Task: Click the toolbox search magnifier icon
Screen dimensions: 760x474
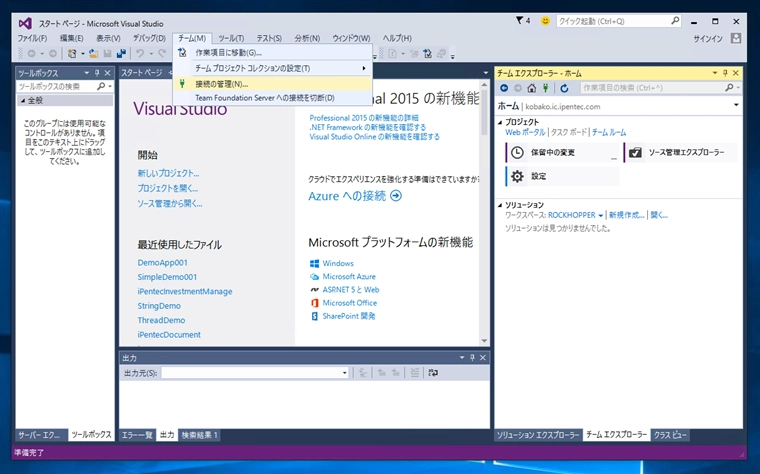Action: point(101,86)
